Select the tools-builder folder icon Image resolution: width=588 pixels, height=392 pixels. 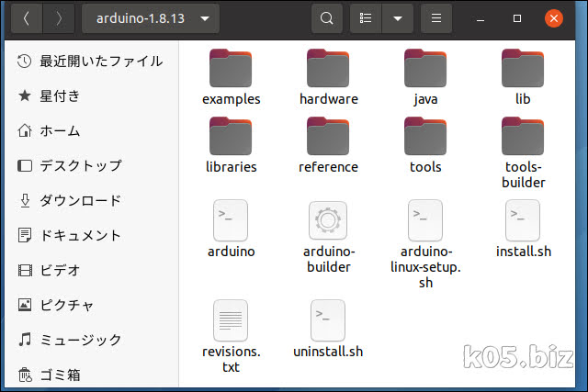tap(523, 136)
